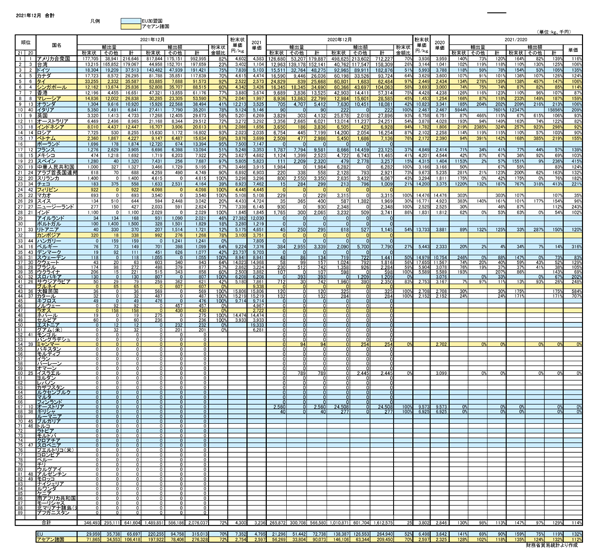Click the 2020年12月 group header

339,39
